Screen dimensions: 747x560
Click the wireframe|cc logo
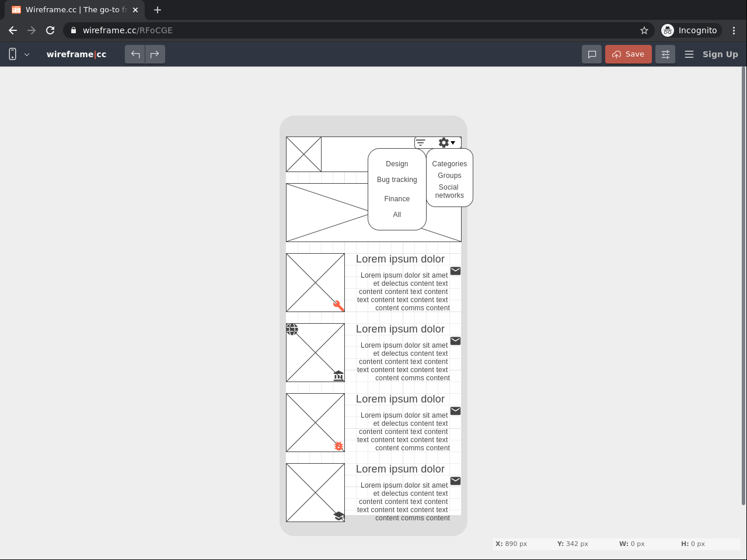[x=76, y=54]
